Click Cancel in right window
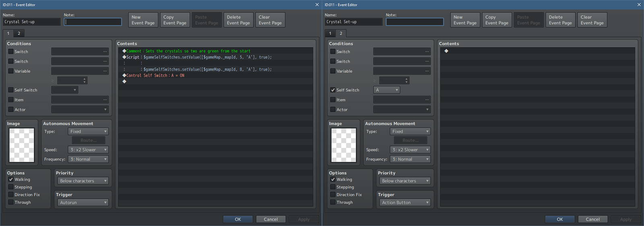The width and height of the screenshot is (644, 226). tap(593, 219)
